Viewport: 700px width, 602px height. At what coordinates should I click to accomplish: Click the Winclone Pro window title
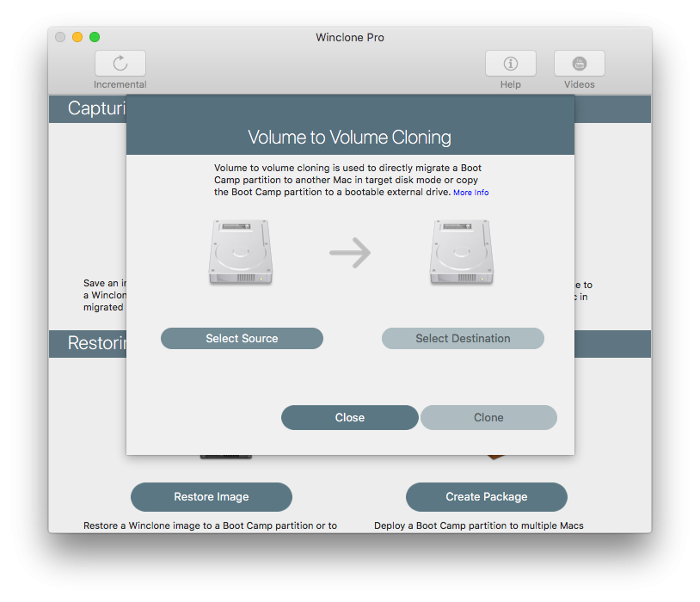pos(350,38)
